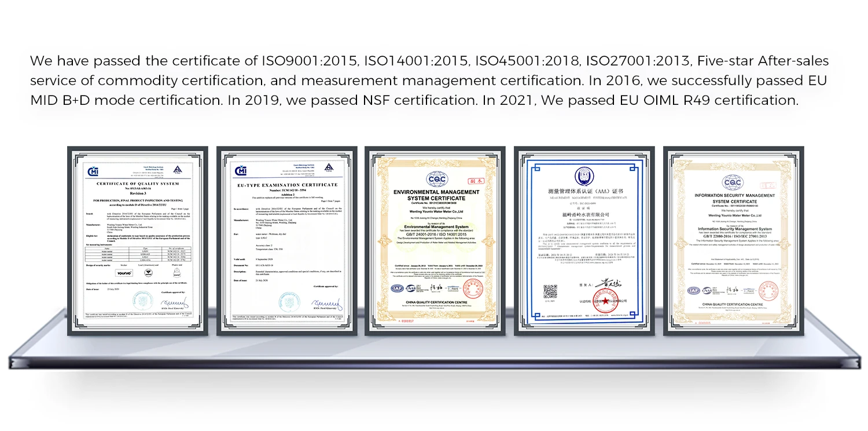
Task: Open the Information Security Management certificate thumbnail
Action: tap(734, 240)
